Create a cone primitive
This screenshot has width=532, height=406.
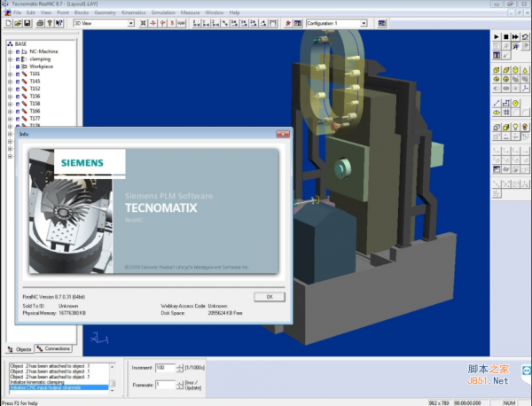coord(525,70)
